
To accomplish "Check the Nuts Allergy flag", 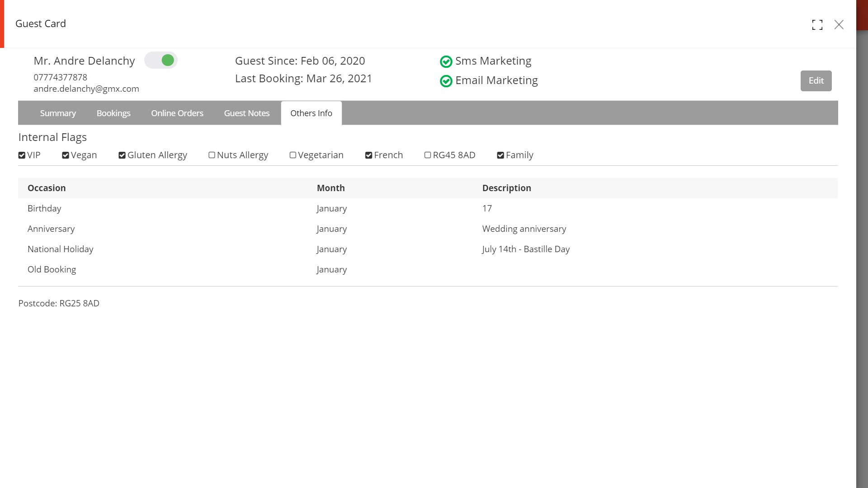I will 212,155.
